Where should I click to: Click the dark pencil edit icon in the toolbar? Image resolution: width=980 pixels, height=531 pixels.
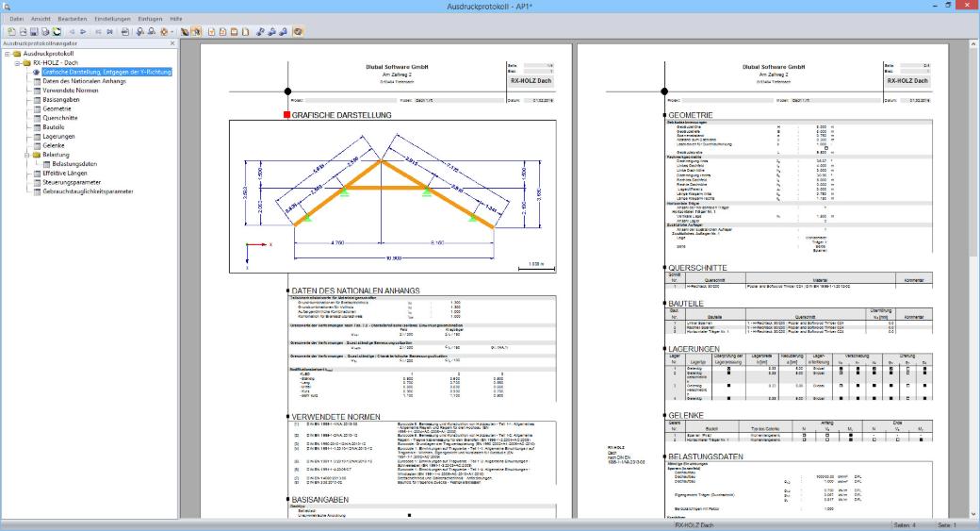(x=185, y=31)
